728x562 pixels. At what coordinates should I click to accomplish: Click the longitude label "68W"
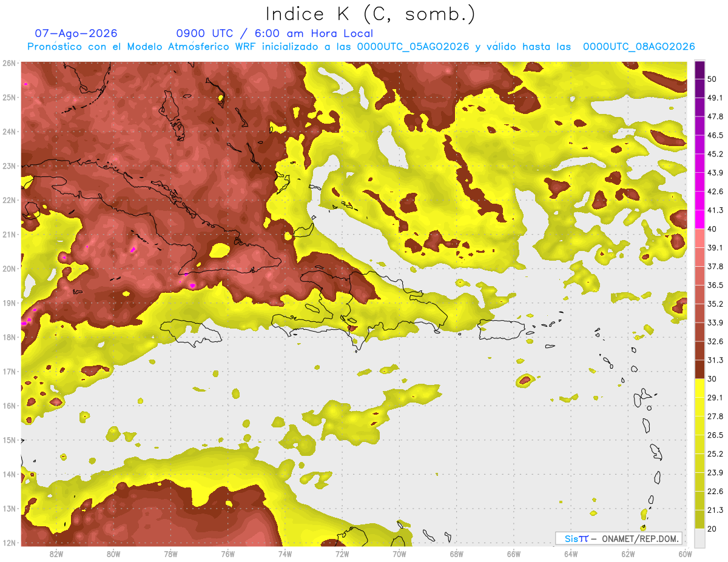coord(456,554)
